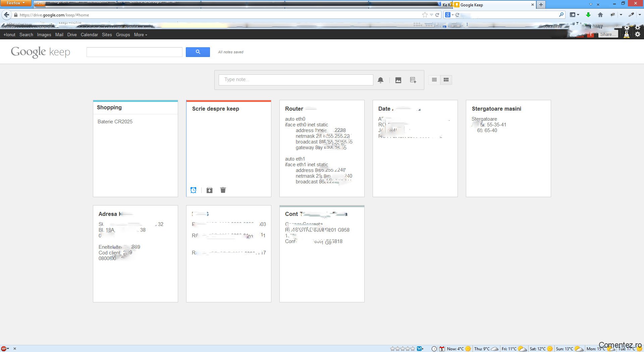
Task: Click the URL address bar
Action: coord(218,15)
